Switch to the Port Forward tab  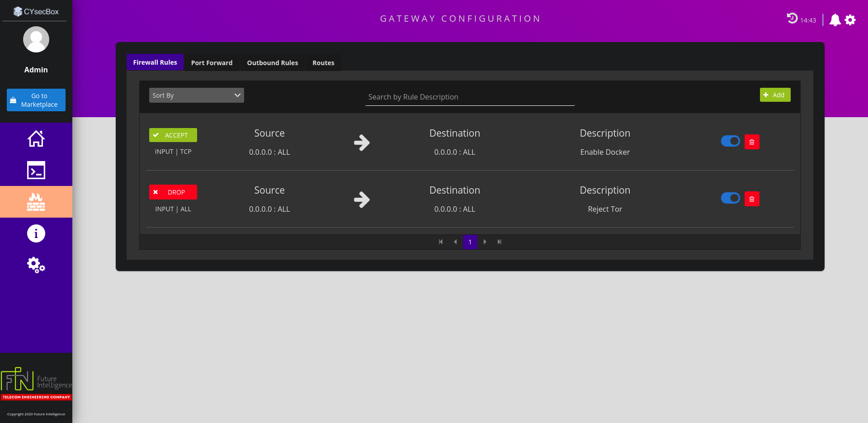click(212, 63)
